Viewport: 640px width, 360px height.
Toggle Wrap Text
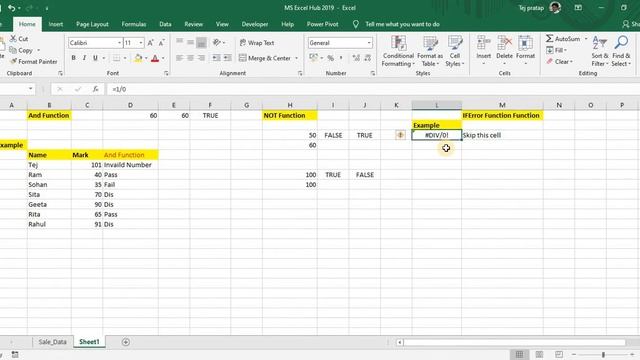click(257, 42)
